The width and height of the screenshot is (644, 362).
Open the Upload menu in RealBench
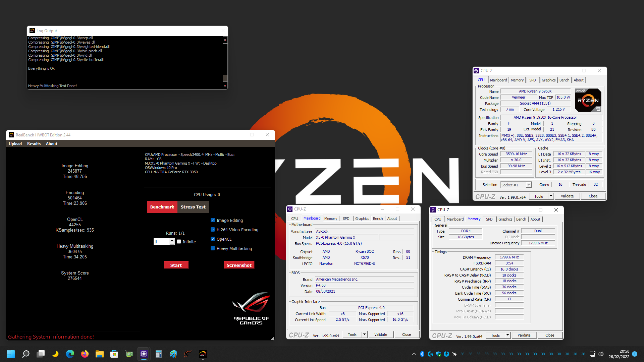tap(15, 144)
